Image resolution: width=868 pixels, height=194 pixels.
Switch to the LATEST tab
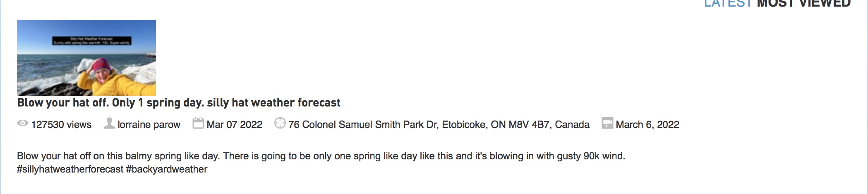tap(728, 4)
